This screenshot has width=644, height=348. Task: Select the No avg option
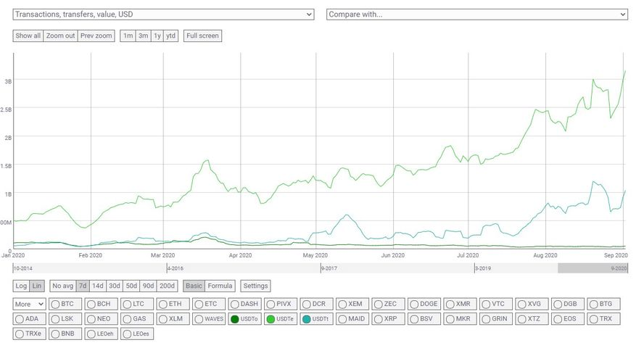[62, 286]
